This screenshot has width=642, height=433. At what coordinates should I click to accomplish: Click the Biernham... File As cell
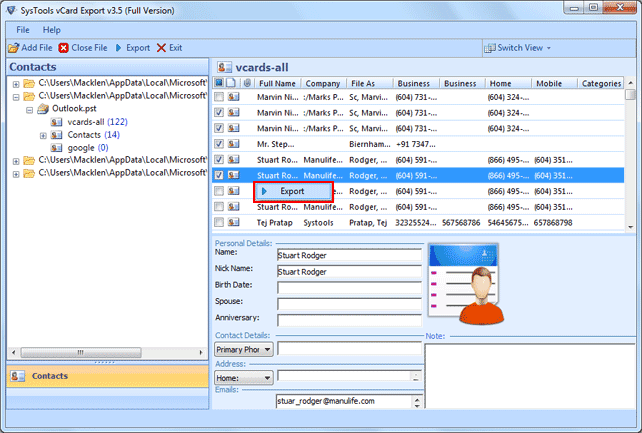click(369, 144)
